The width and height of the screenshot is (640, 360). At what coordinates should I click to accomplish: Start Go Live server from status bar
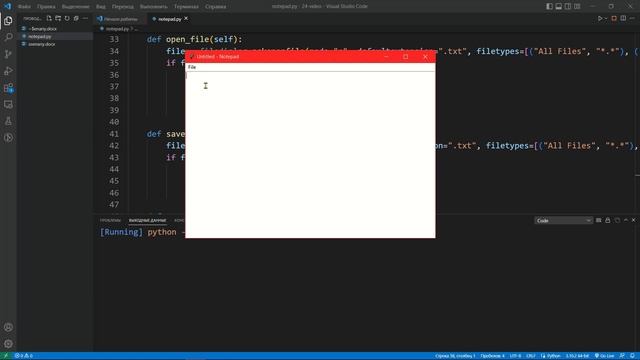tap(604, 356)
